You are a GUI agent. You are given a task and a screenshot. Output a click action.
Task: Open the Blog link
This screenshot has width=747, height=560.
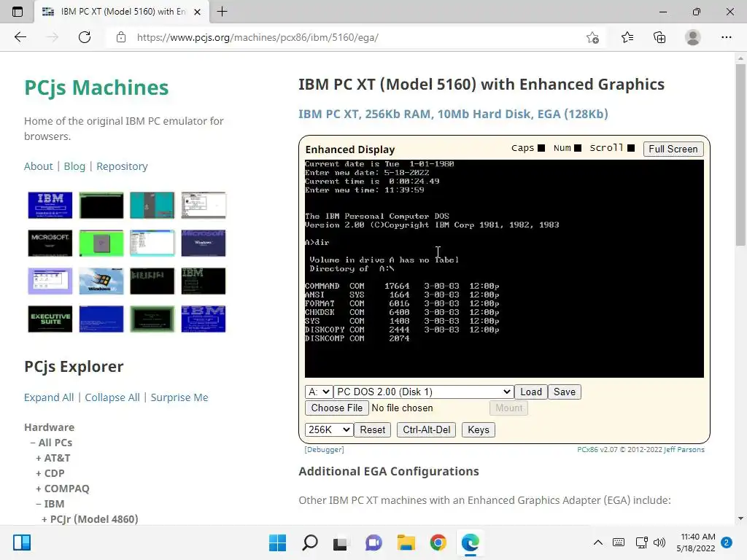(74, 166)
